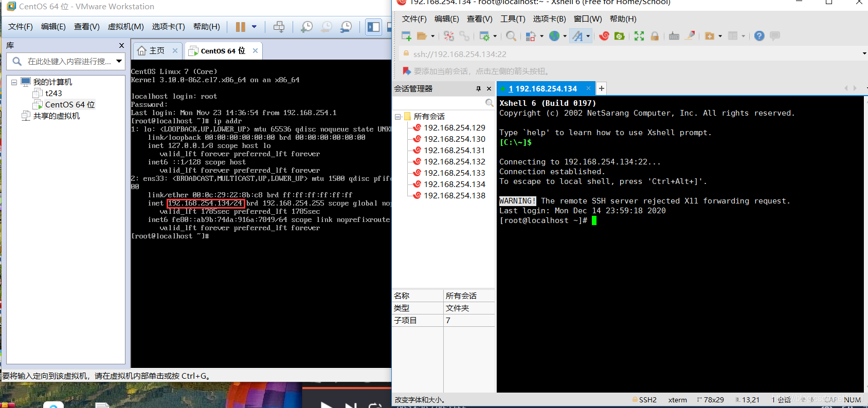Pin the 会话管理器 panel

[x=478, y=89]
